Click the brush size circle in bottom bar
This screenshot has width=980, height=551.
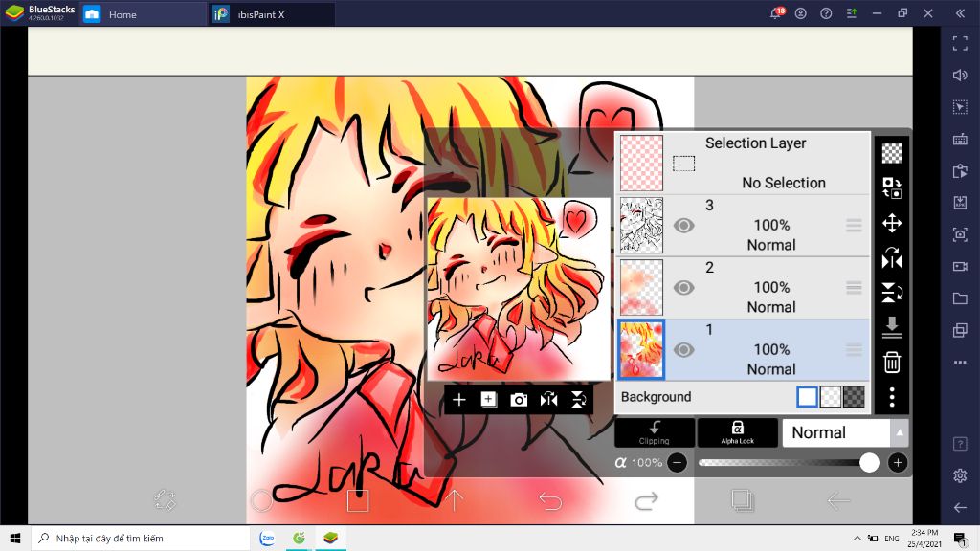[261, 500]
